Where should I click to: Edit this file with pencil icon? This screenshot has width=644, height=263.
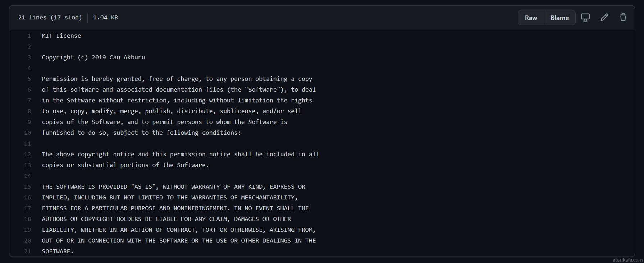coord(604,17)
